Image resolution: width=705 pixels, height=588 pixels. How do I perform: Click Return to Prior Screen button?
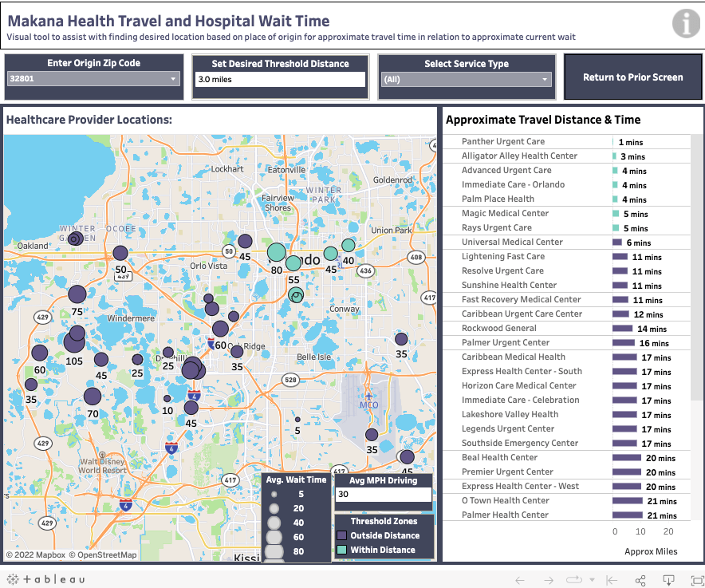tap(632, 77)
